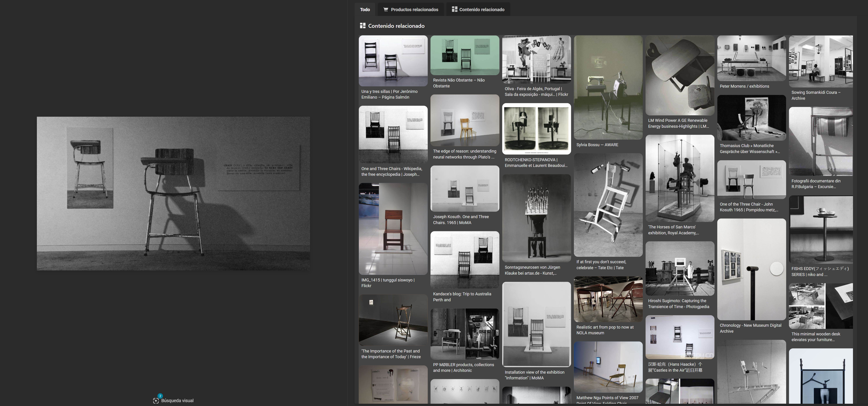Click grid icon beside Contenido relacionado heading
This screenshot has width=868, height=406.
(x=363, y=26)
